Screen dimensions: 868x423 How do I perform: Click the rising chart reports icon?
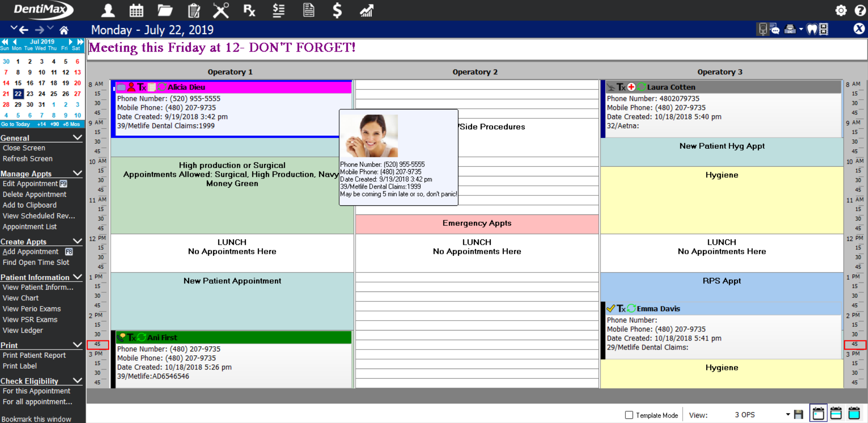(x=366, y=10)
